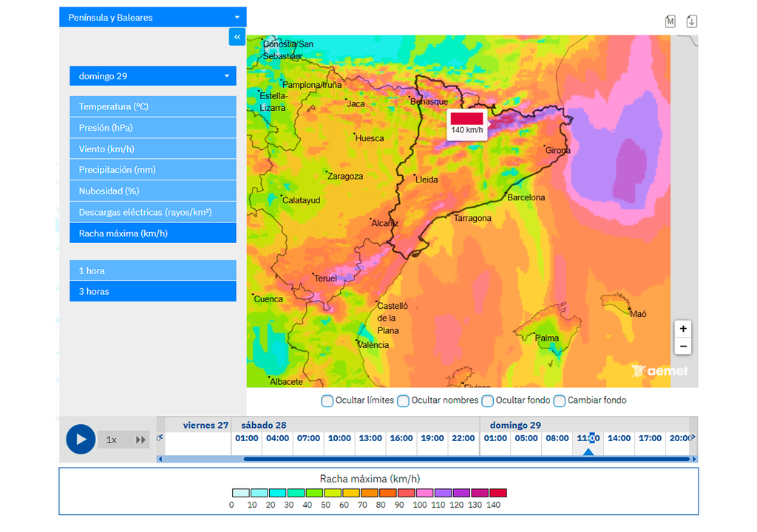This screenshot has width=757, height=532.
Task: Click Maó label on the map
Action: (x=638, y=314)
